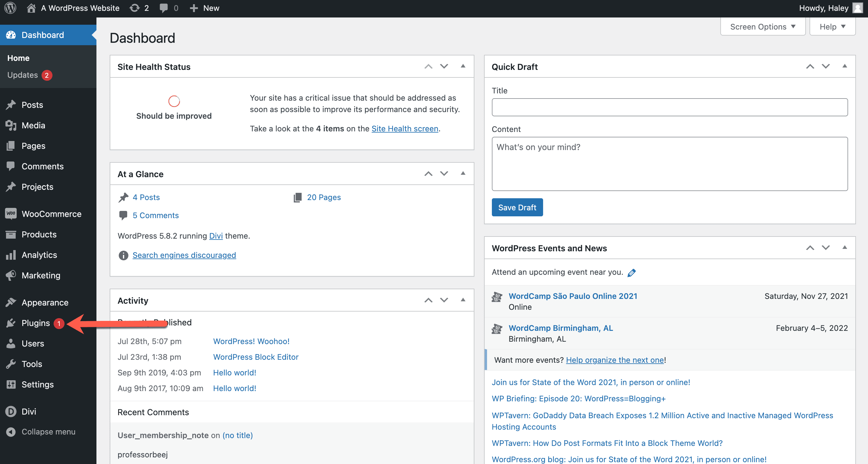This screenshot has width=868, height=464.
Task: Go to the Updates submenu
Action: pyautogui.click(x=23, y=75)
